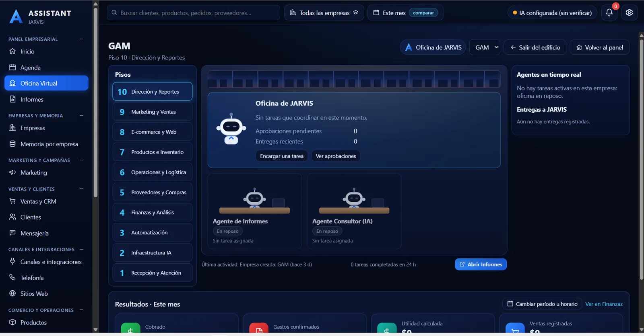This screenshot has height=336, width=644.
Task: Click Encargar una tarea button
Action: [282, 156]
